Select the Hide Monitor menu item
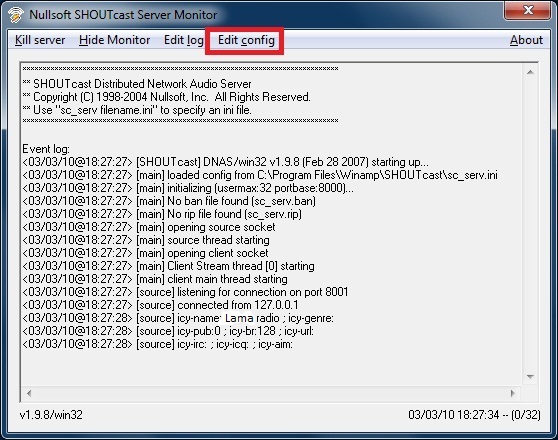Screen dimensions: 558x440 click(114, 40)
